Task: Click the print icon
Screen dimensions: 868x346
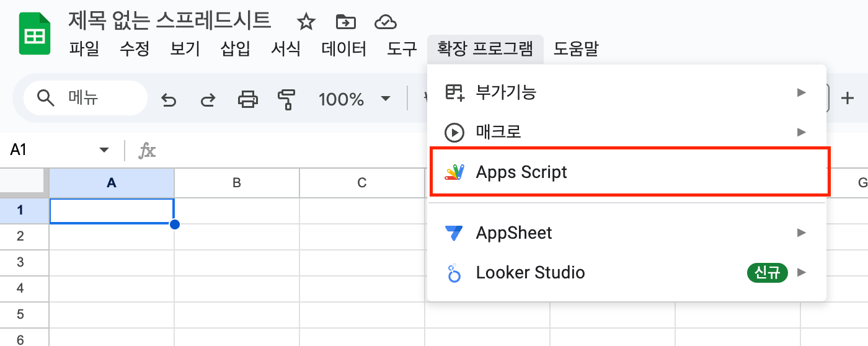Action: (247, 99)
